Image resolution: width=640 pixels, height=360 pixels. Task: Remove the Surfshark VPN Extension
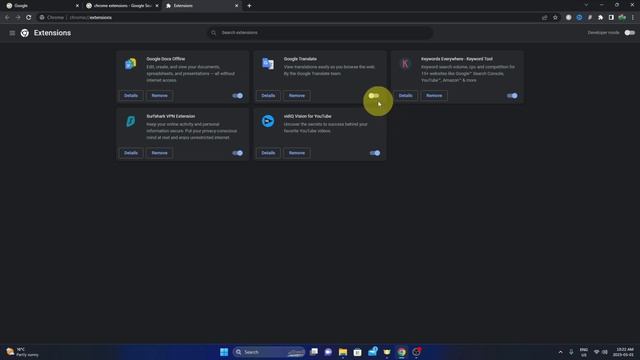click(x=160, y=153)
